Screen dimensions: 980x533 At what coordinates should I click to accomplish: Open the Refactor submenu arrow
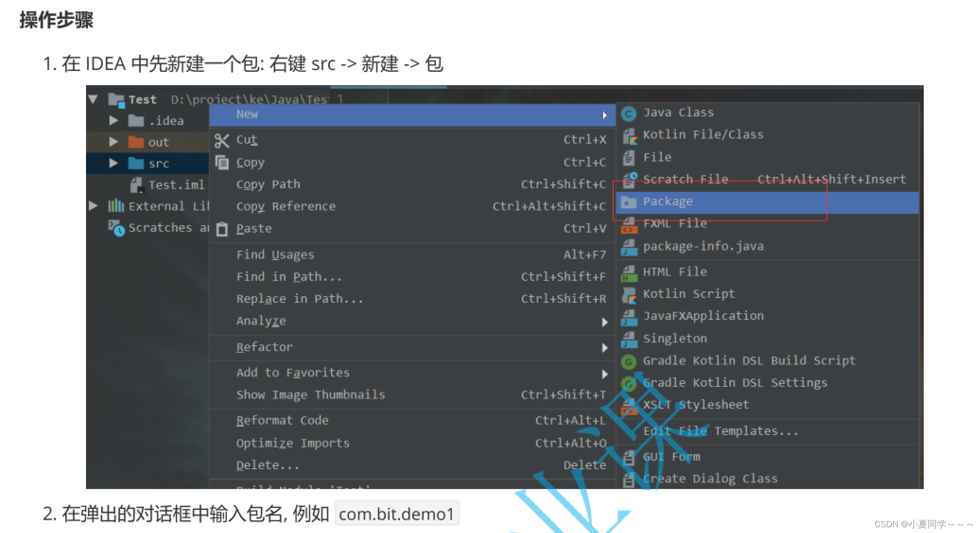point(605,348)
